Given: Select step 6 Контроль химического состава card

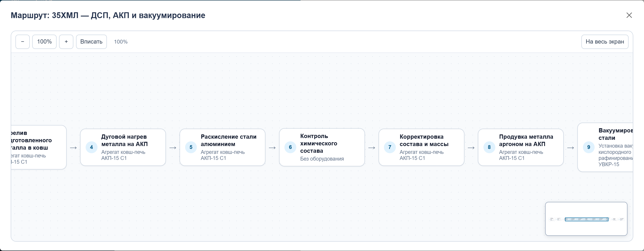Looking at the screenshot, I should [x=322, y=147].
